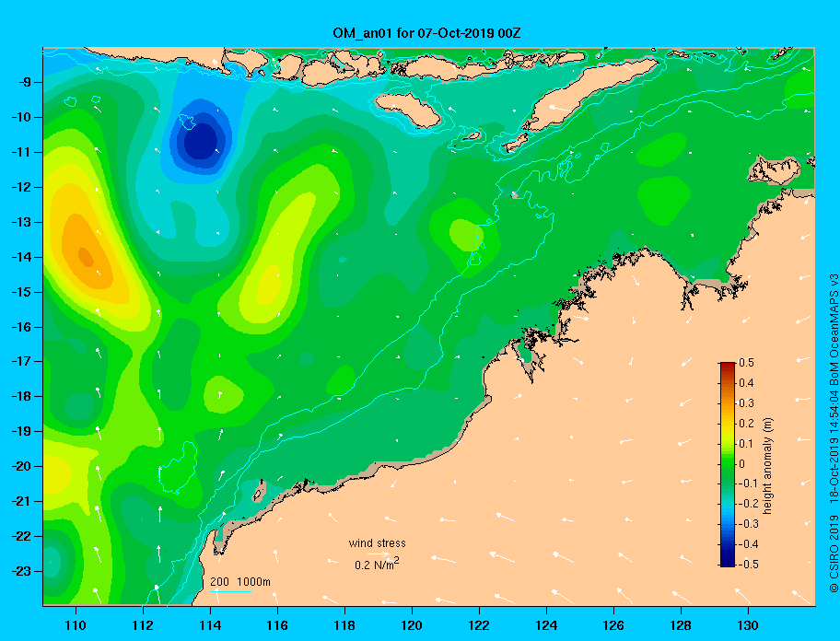Image resolution: width=840 pixels, height=641 pixels.
Task: Click the colorbar tick label '-0.1'
Action: (x=748, y=484)
